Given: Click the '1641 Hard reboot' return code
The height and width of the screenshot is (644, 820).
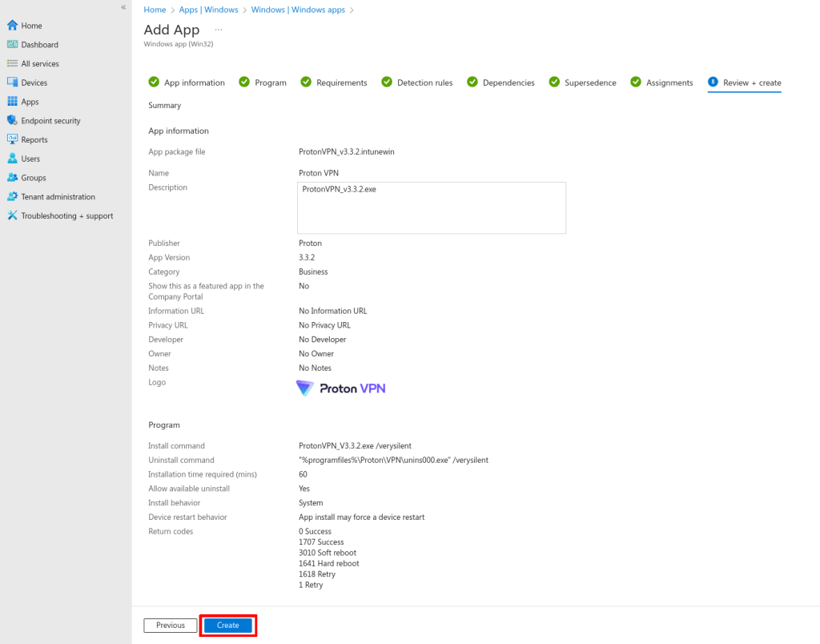Looking at the screenshot, I should click(x=329, y=563).
